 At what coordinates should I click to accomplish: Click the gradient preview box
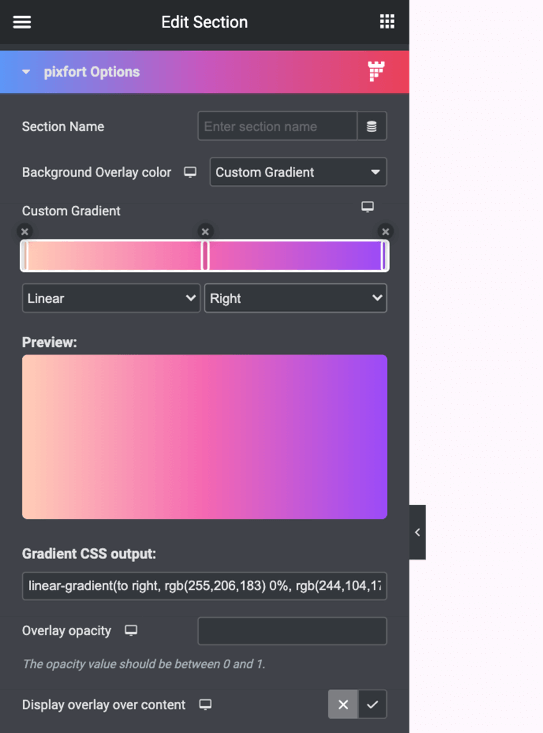[x=204, y=437]
